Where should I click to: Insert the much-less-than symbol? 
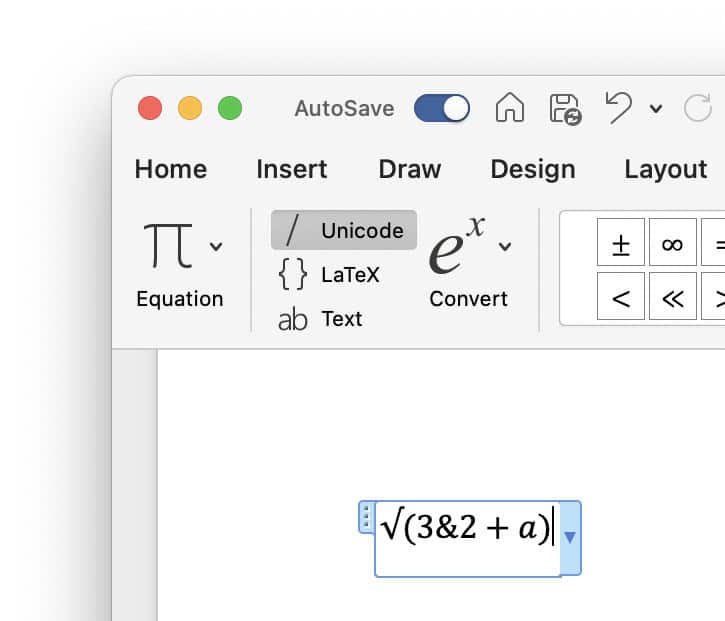pyautogui.click(x=672, y=296)
